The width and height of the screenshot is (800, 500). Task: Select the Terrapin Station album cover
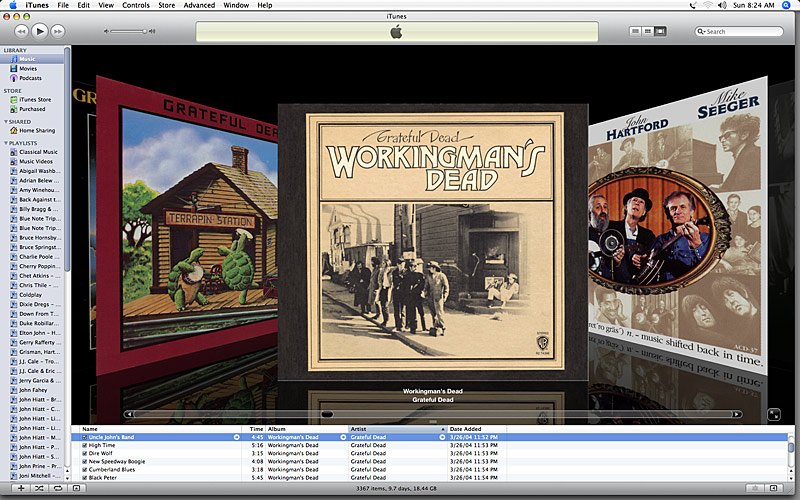pos(187,224)
